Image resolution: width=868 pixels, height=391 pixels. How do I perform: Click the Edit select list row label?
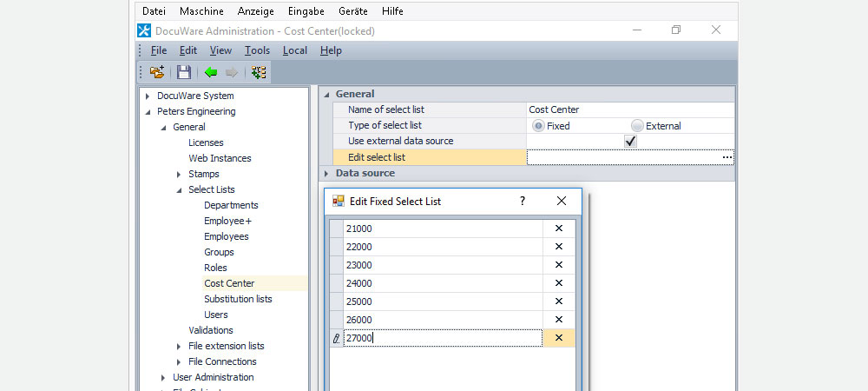tap(377, 157)
